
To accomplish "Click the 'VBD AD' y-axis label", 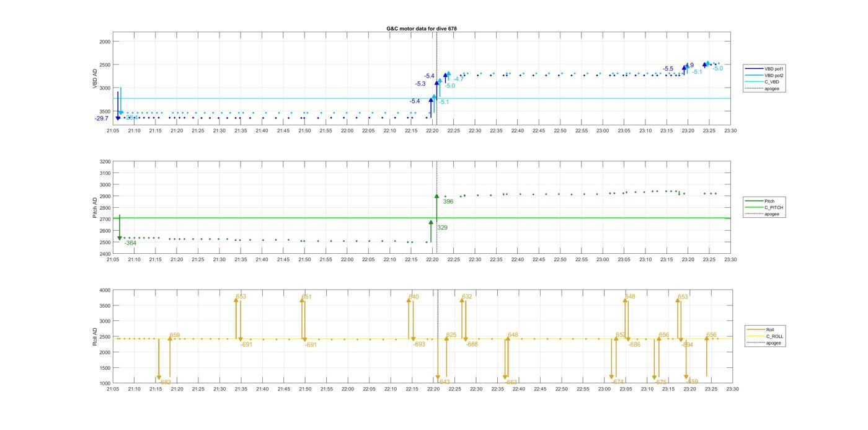I will (x=95, y=79).
